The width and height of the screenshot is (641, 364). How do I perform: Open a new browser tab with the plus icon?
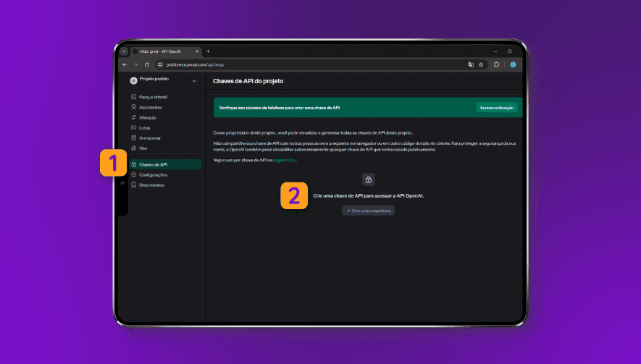click(x=208, y=51)
